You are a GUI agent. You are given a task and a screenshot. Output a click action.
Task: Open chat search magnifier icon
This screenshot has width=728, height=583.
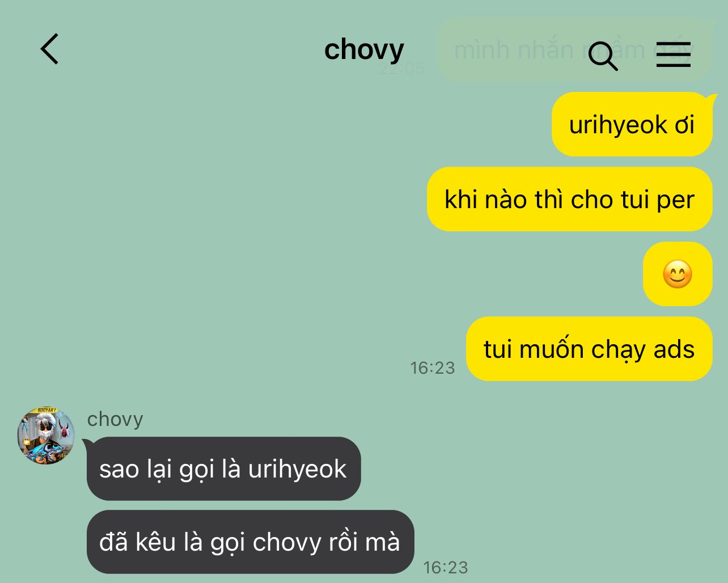(x=603, y=56)
